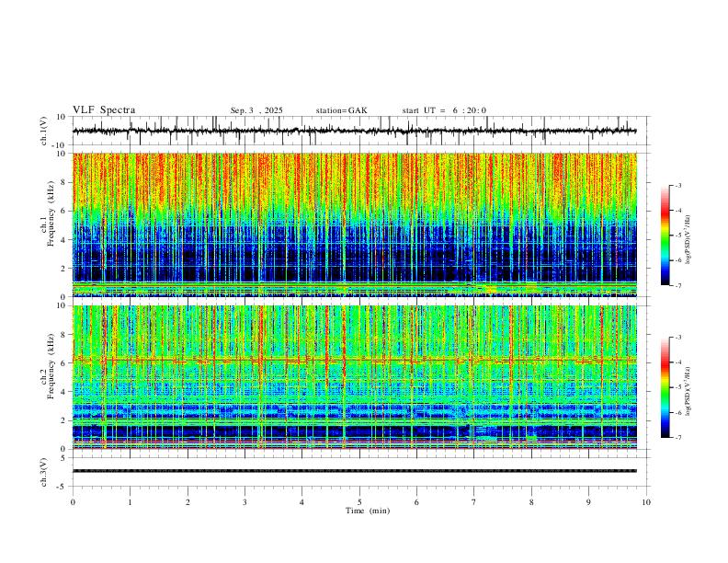Click the time axis tick label "10"
This screenshot has height=563, width=728.
pyautogui.click(x=646, y=502)
